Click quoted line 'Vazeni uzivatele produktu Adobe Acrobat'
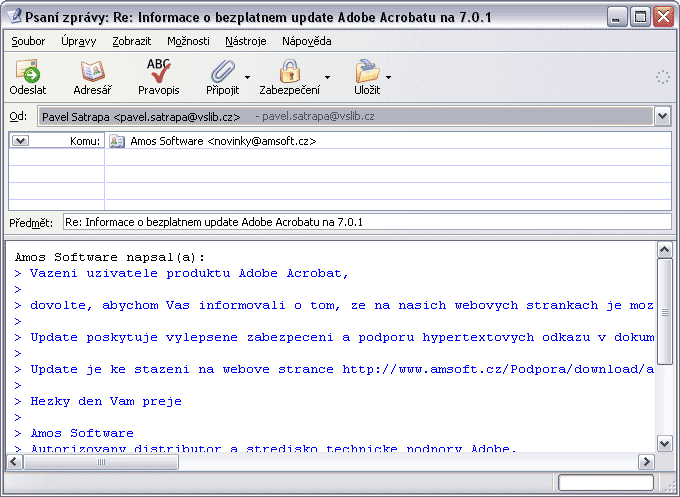Viewport: 680px width, 497px height. pos(189,273)
